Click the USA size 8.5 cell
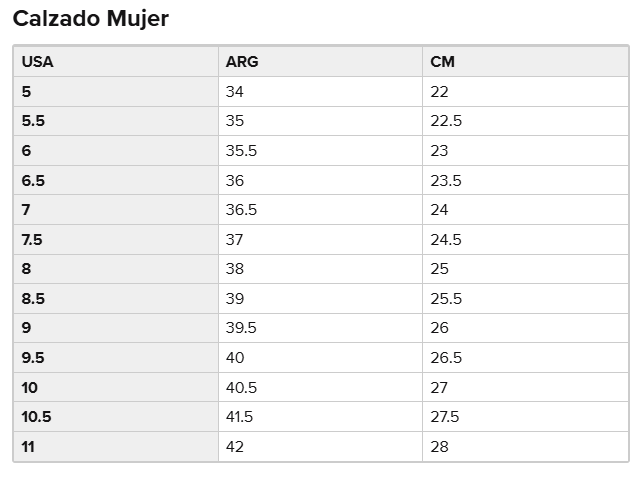 point(33,299)
